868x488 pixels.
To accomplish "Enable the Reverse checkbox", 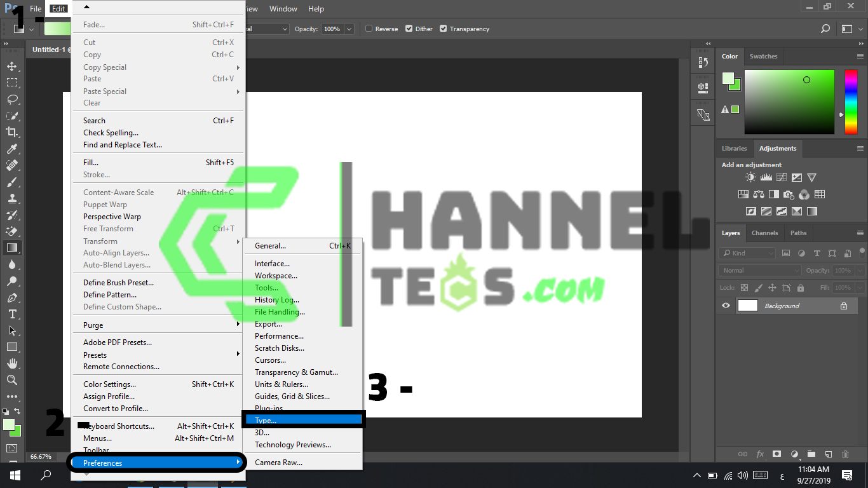I will [x=369, y=29].
